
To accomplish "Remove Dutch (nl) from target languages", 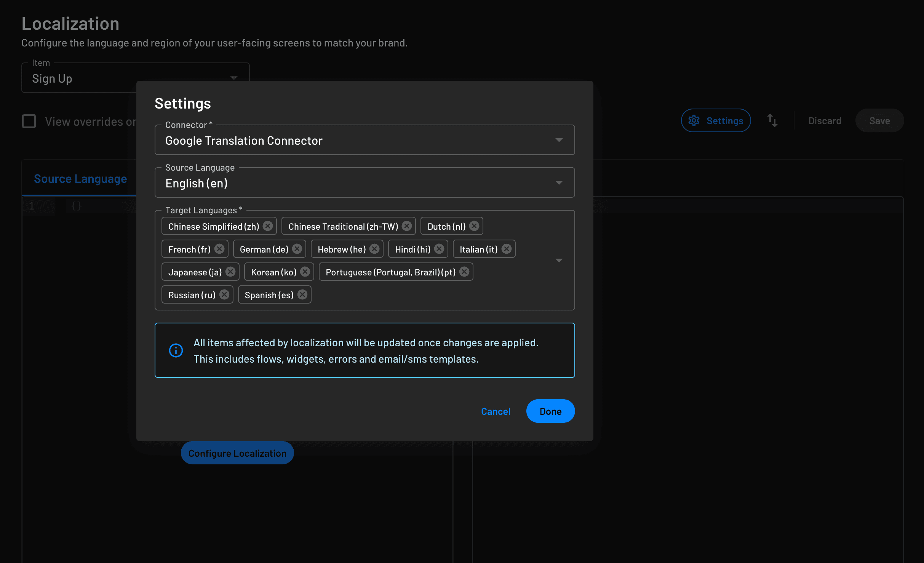I will click(x=474, y=226).
